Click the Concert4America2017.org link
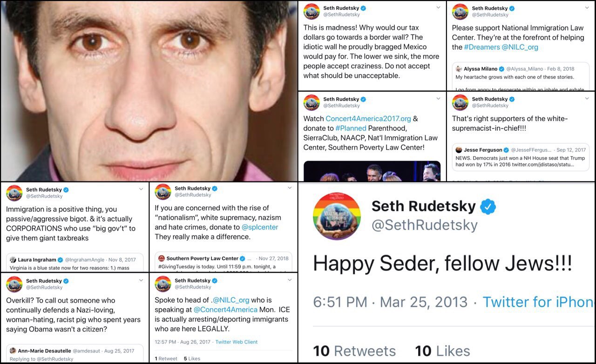 click(x=368, y=119)
